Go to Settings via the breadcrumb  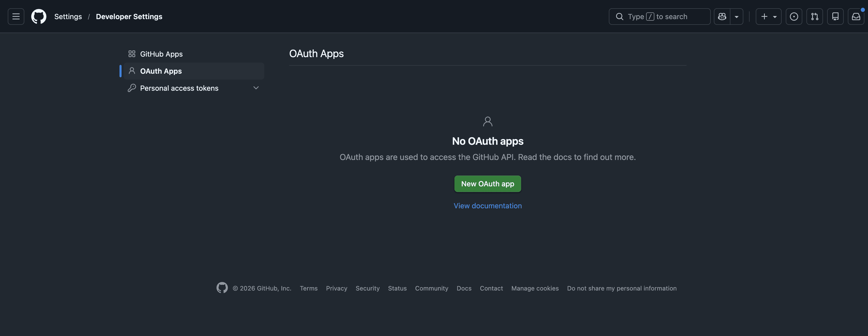point(68,16)
